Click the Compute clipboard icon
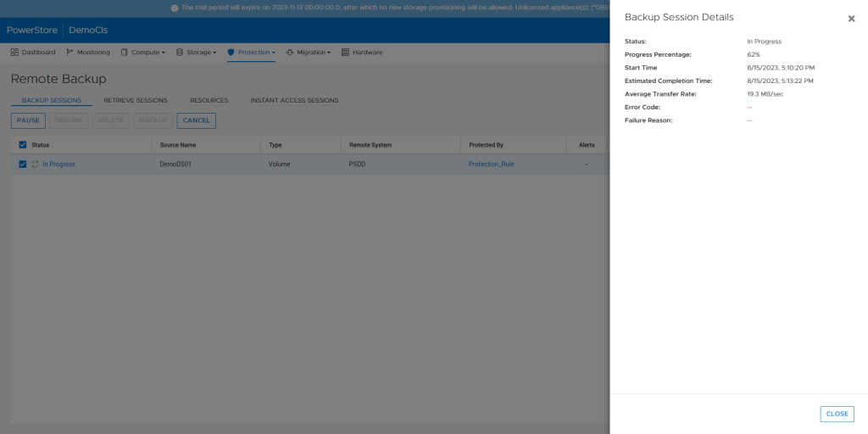This screenshot has width=868, height=434. point(124,53)
